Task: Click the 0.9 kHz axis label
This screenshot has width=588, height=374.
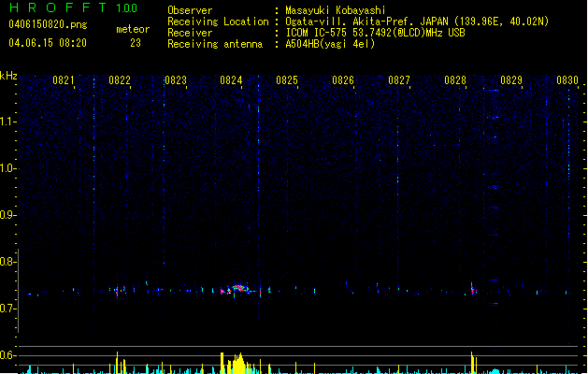Action: [x=7, y=215]
